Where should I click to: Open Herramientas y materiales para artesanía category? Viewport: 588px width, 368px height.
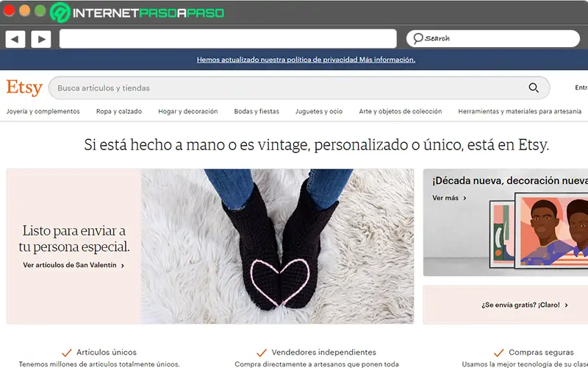pos(520,112)
